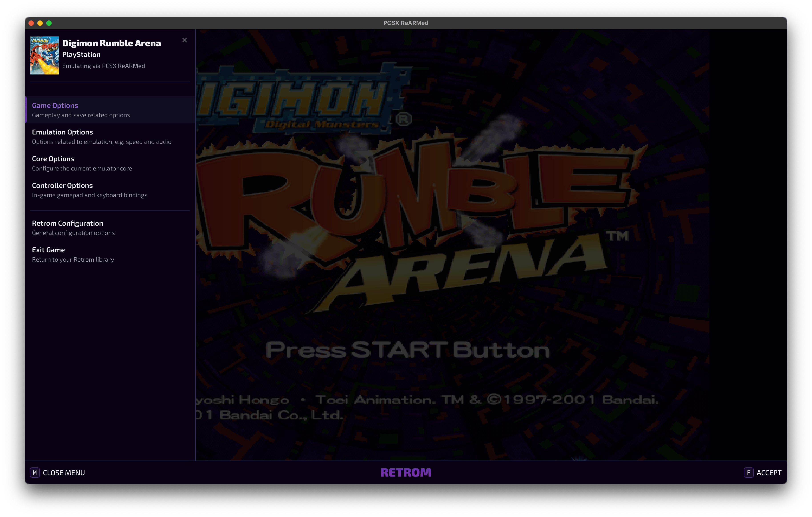Click the Digimon Rumble Arena title text
The image size is (812, 517).
[x=112, y=43]
